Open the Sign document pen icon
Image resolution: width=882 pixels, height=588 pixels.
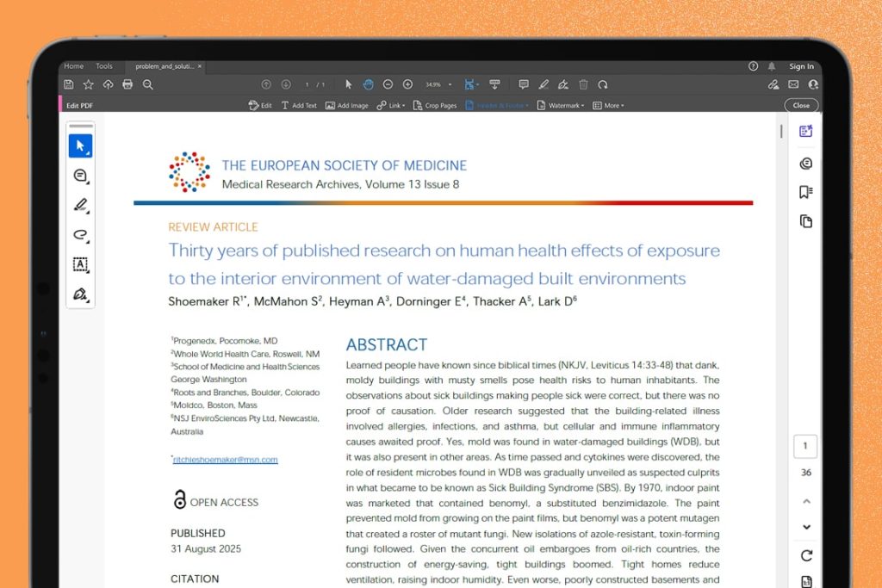click(x=563, y=84)
